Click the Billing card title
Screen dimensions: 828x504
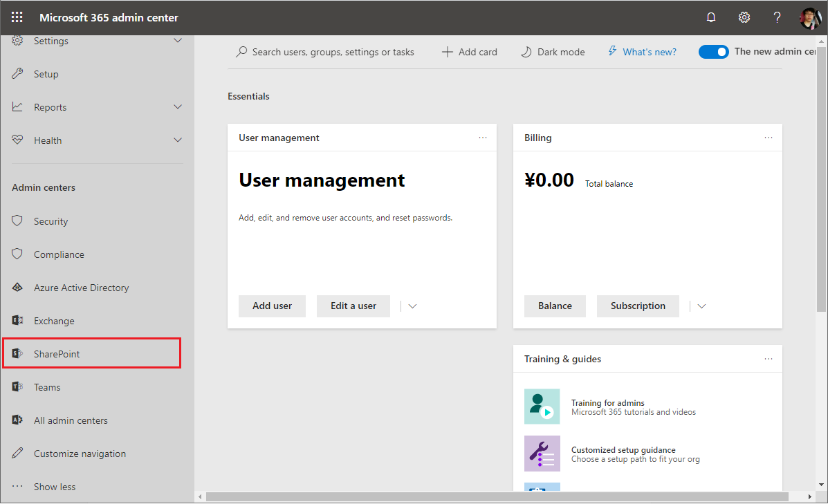point(537,138)
